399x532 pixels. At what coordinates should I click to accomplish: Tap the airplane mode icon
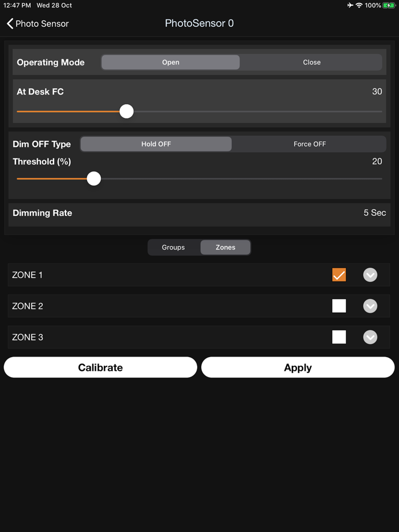(x=350, y=6)
